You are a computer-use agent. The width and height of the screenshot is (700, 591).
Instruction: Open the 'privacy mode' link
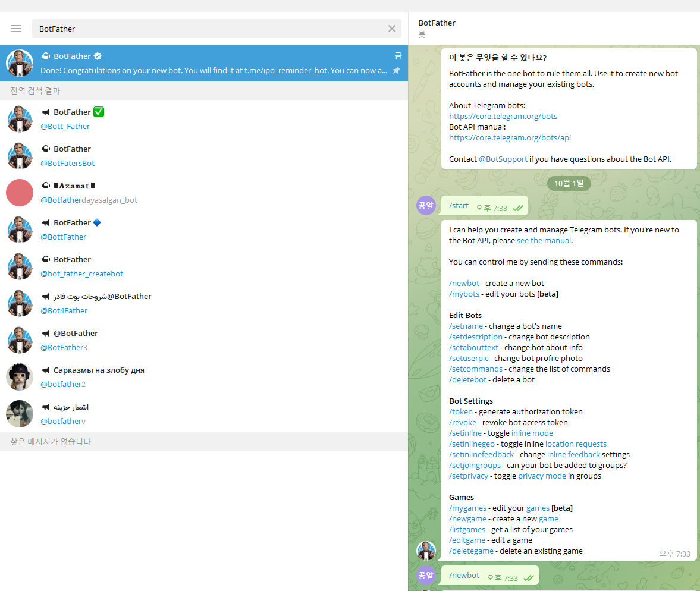[542, 476]
